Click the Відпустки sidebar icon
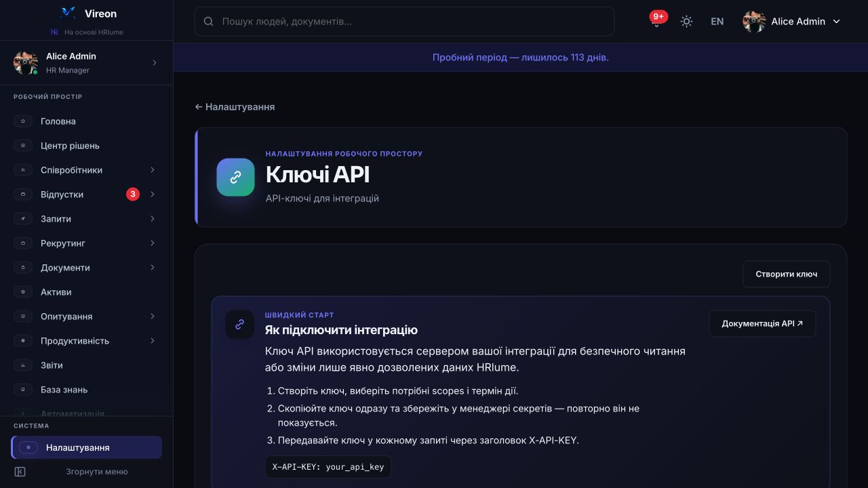 point(23,195)
